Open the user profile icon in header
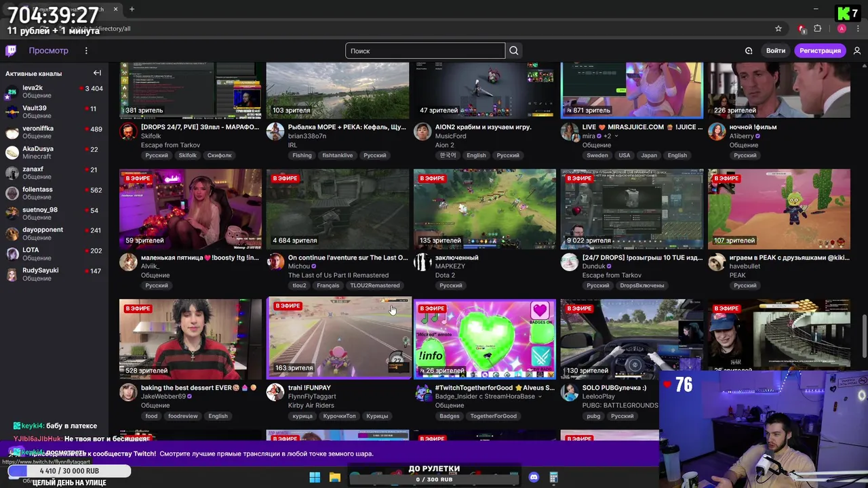Image resolution: width=868 pixels, height=488 pixels. 857,51
